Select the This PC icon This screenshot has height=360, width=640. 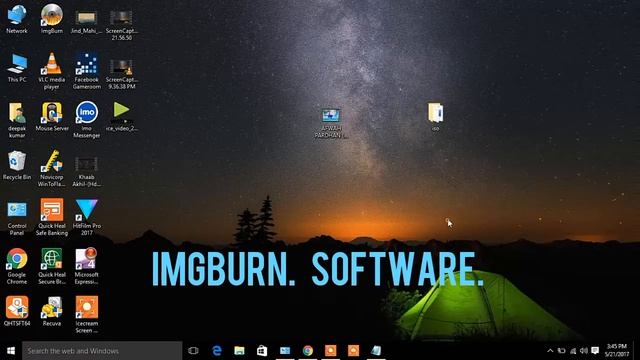[x=17, y=68]
